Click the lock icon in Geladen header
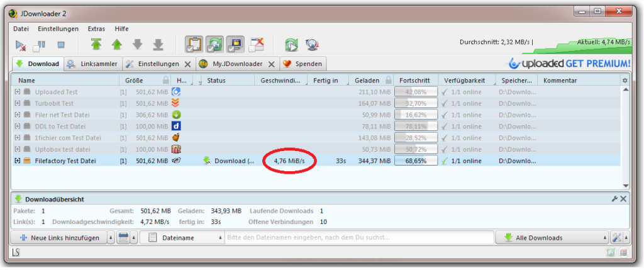The width and height of the screenshot is (644, 270). [388, 80]
